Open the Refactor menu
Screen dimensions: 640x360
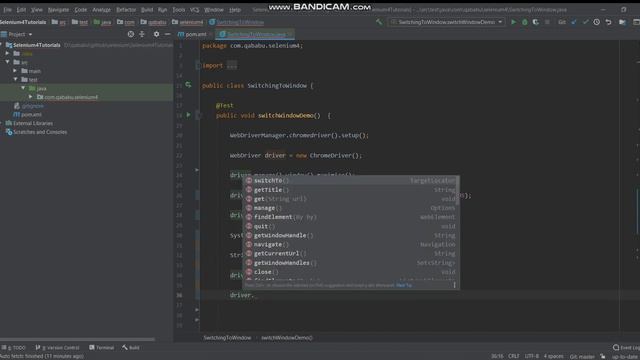[x=126, y=9]
